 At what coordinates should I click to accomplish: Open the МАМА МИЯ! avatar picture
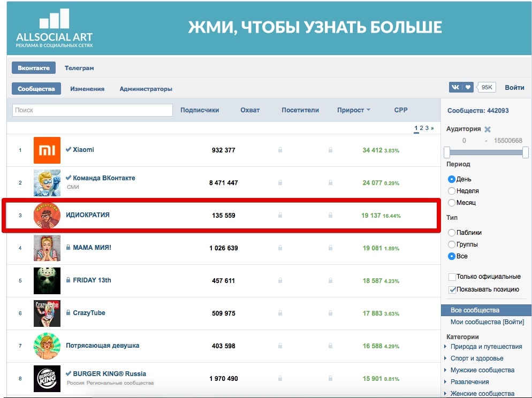(47, 248)
